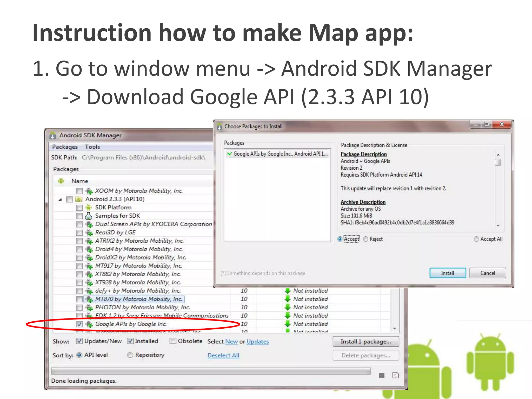Click the loading progress bar
The height and width of the screenshot is (399, 532).
tap(211, 371)
